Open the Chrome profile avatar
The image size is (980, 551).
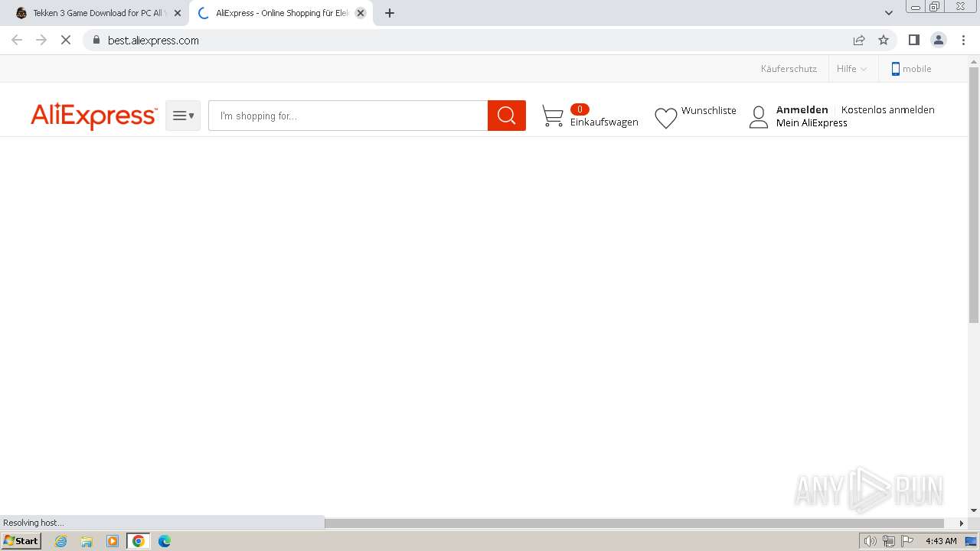[x=939, y=40]
